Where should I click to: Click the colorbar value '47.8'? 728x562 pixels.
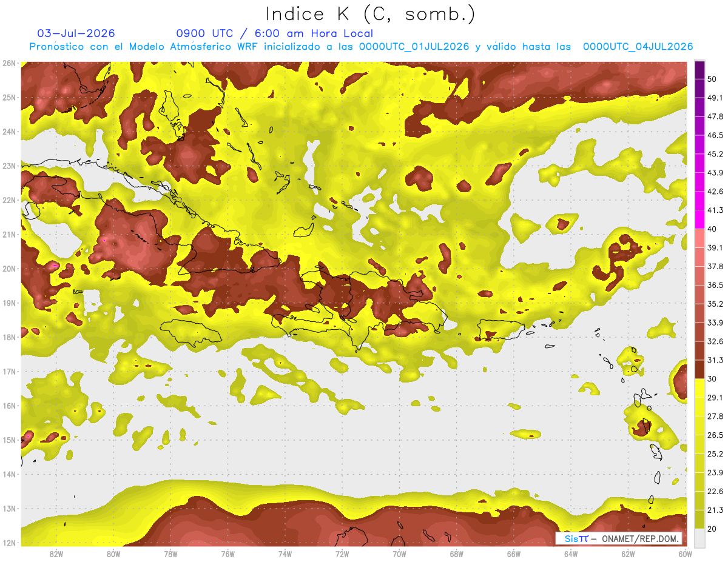point(715,116)
